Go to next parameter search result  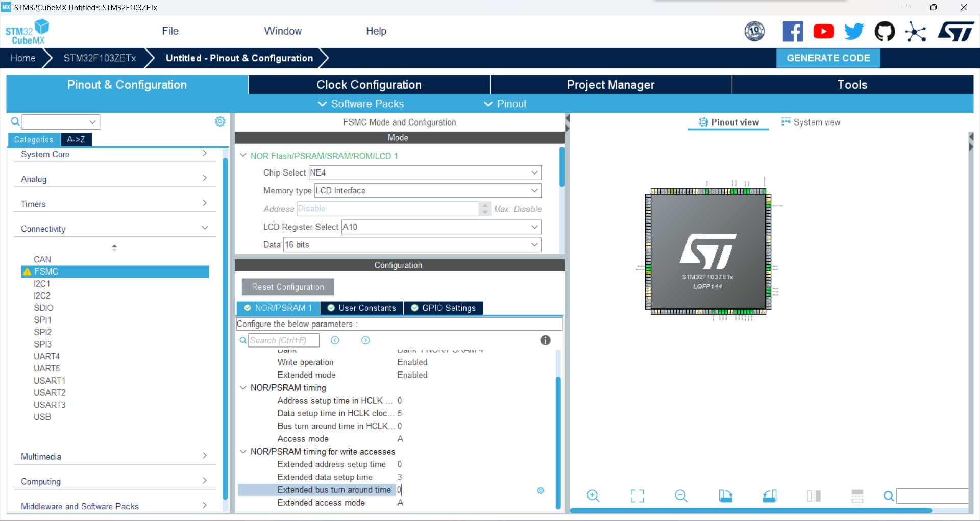(x=365, y=340)
